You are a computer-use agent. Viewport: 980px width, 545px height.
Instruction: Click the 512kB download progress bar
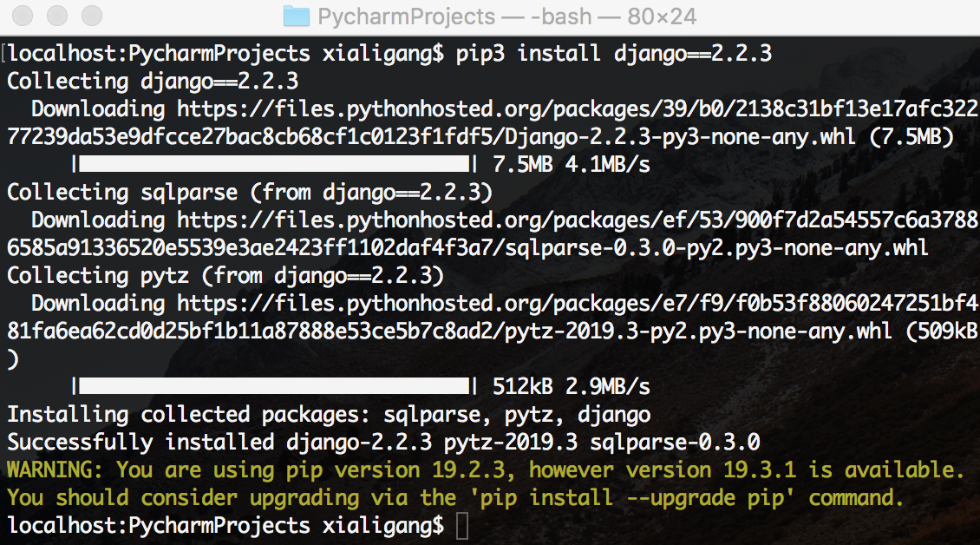click(274, 386)
